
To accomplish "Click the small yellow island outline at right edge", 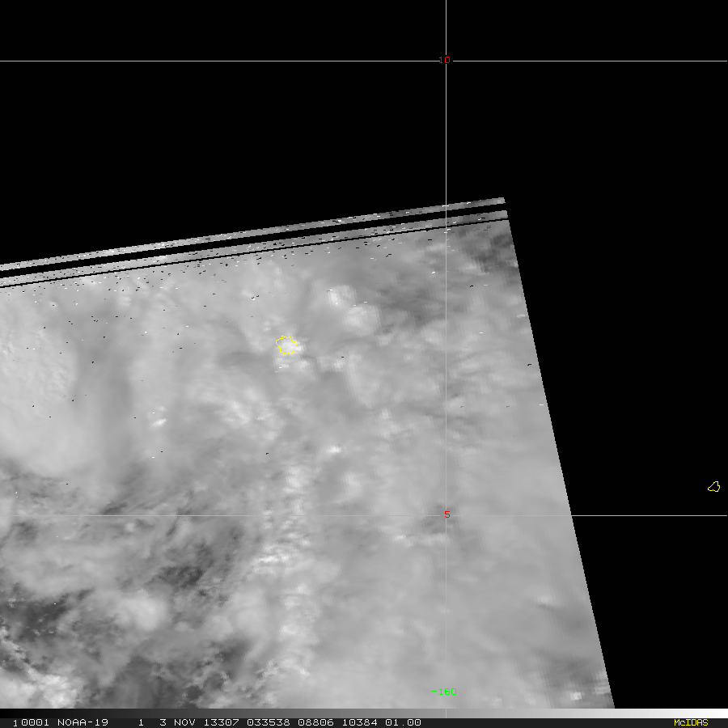I will pyautogui.click(x=714, y=486).
